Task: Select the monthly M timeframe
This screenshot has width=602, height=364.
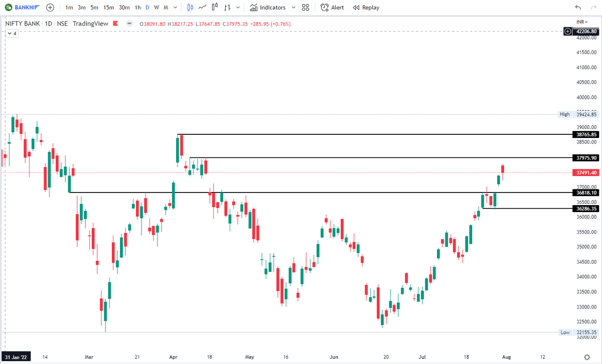Action: 166,8
